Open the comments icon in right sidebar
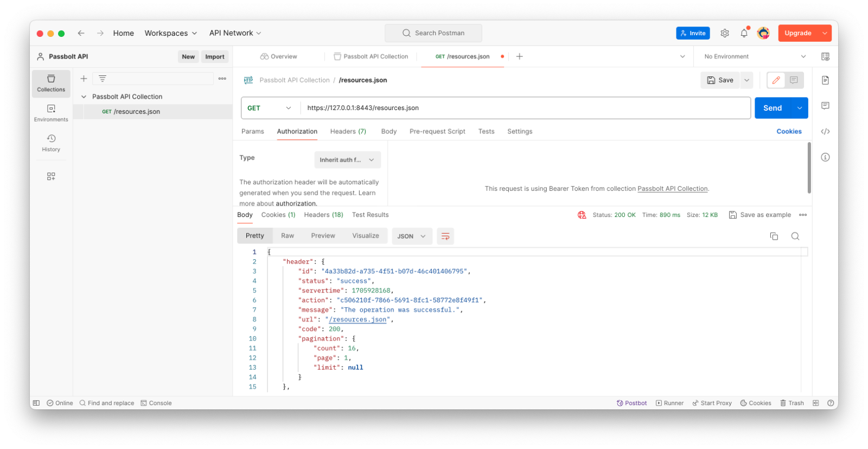This screenshot has width=868, height=449. pyautogui.click(x=825, y=106)
